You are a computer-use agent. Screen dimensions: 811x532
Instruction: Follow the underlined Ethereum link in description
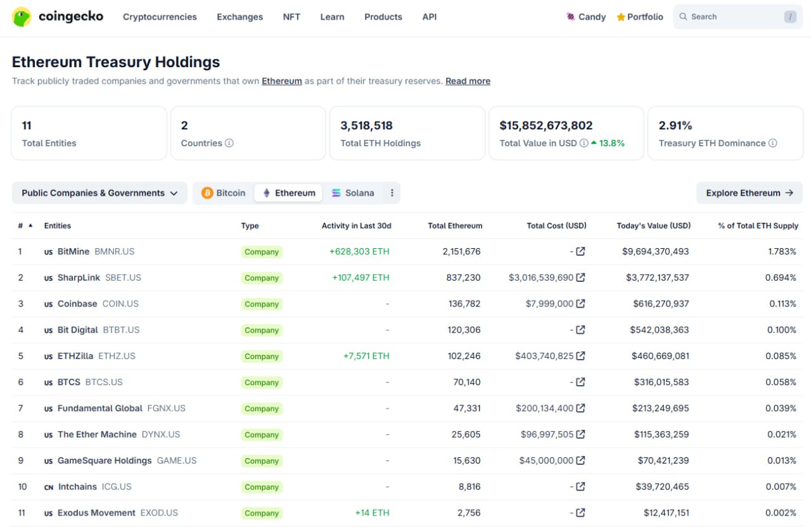(281, 81)
